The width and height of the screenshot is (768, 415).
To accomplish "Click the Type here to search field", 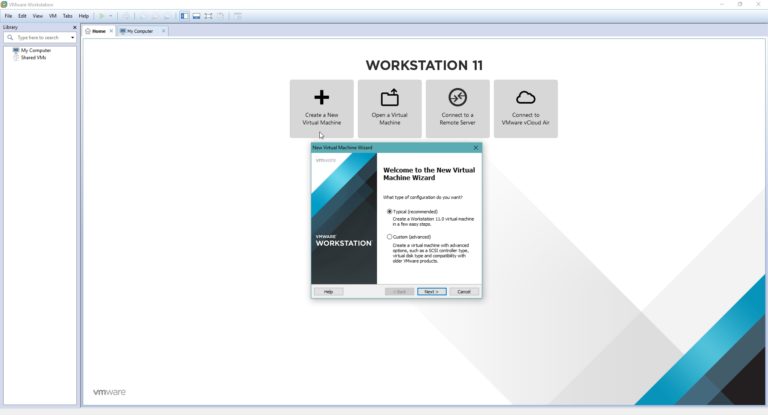I will tap(40, 38).
